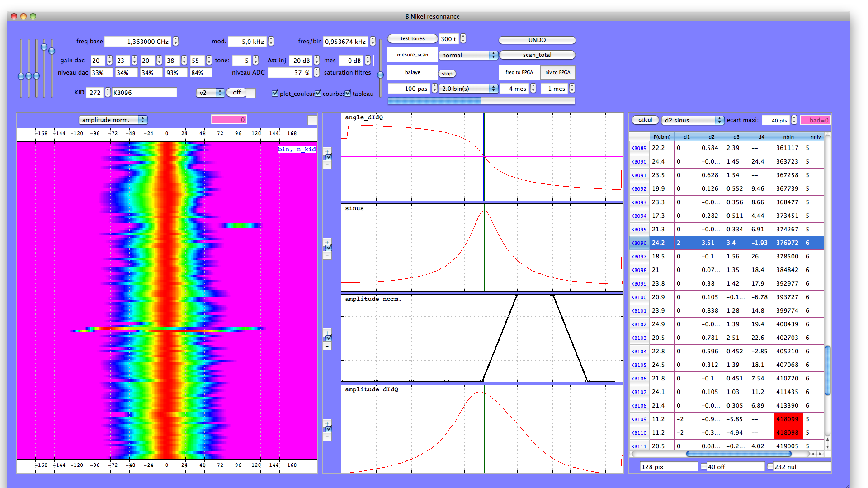
Task: Click the saturation filtres slider knob
Action: [380, 75]
